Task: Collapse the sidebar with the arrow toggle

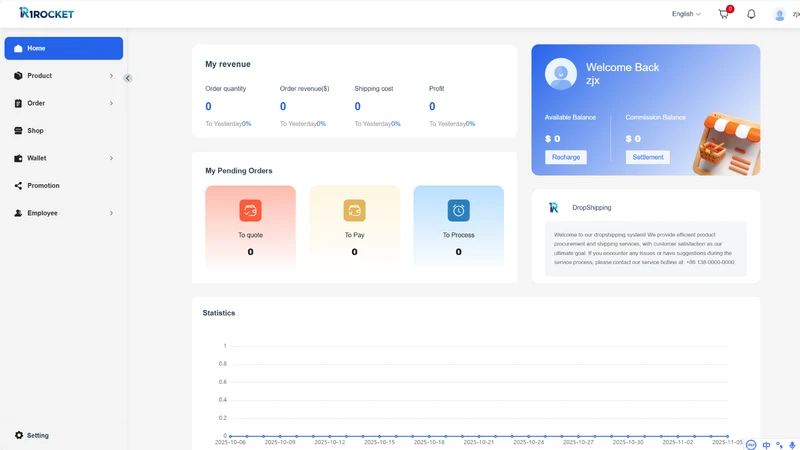Action: point(128,78)
